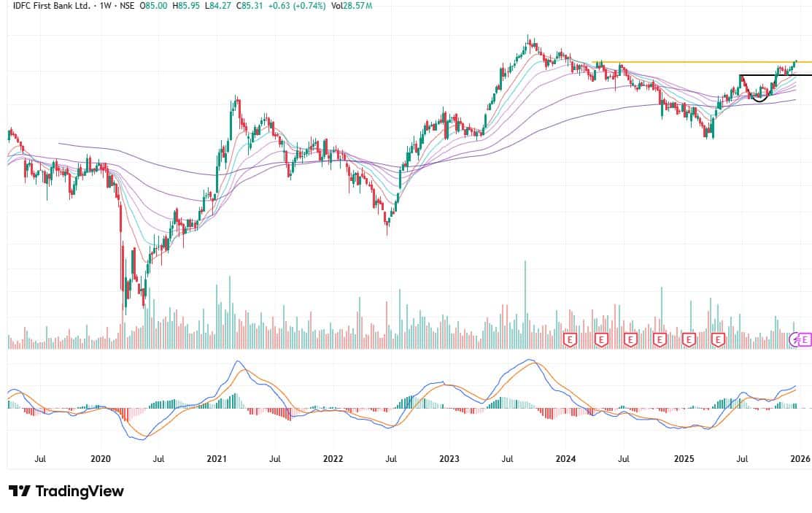Click the close value C85.31

249,6
